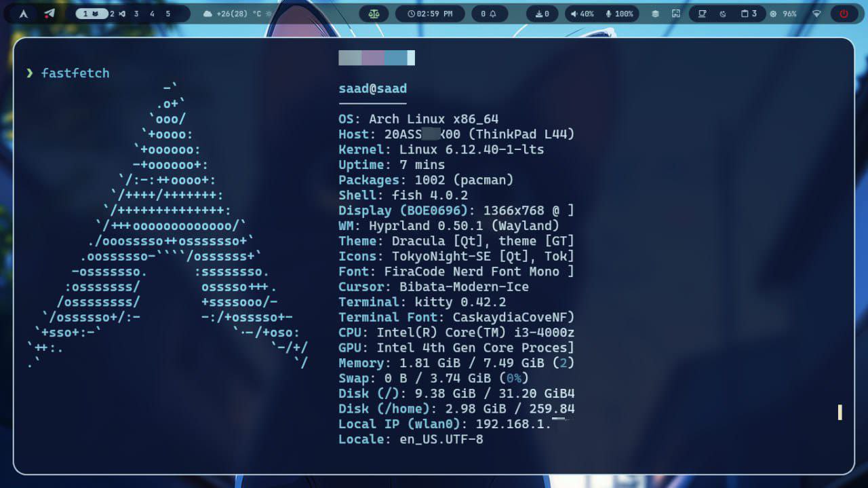Click the brightness gear showing 96%
This screenshot has width=868, height=488.
pos(783,14)
